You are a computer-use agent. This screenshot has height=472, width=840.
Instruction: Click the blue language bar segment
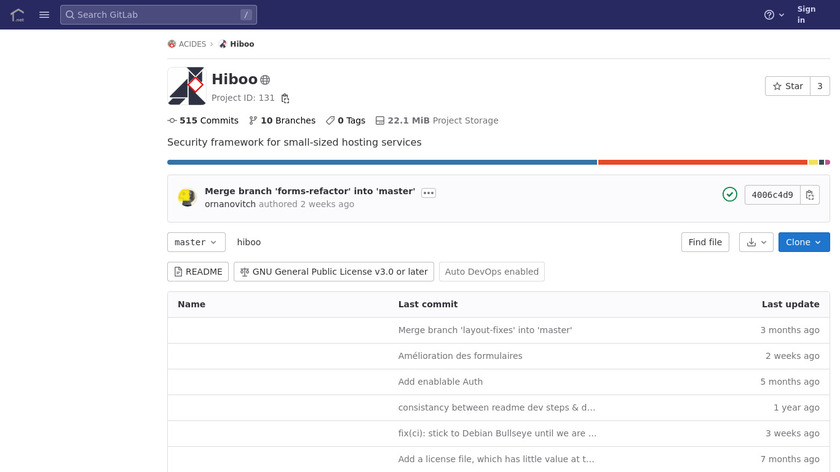pyautogui.click(x=382, y=162)
